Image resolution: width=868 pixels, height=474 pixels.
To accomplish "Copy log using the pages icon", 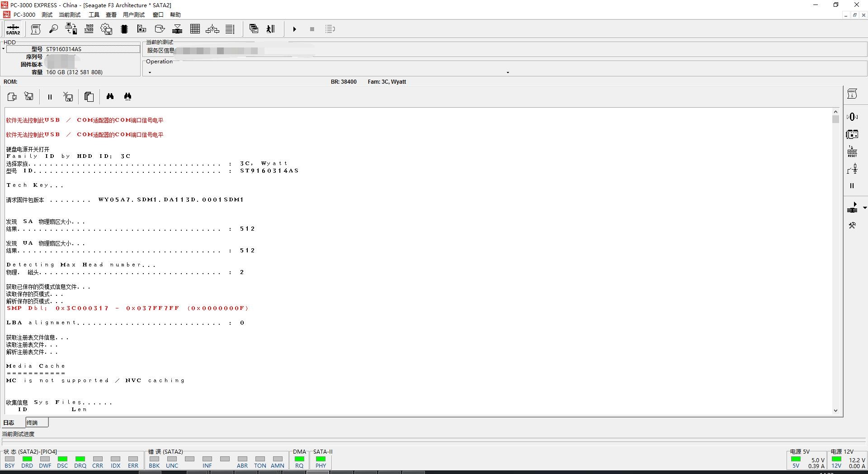I will [89, 96].
